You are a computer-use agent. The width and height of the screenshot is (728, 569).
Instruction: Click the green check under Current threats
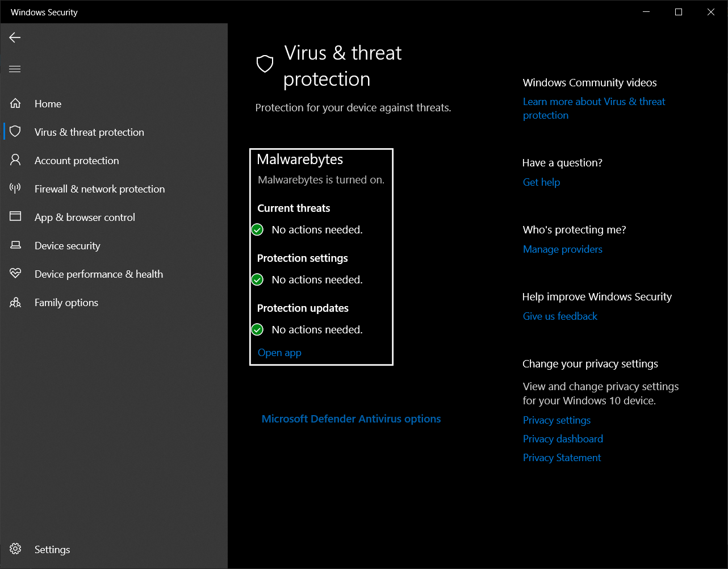257,230
